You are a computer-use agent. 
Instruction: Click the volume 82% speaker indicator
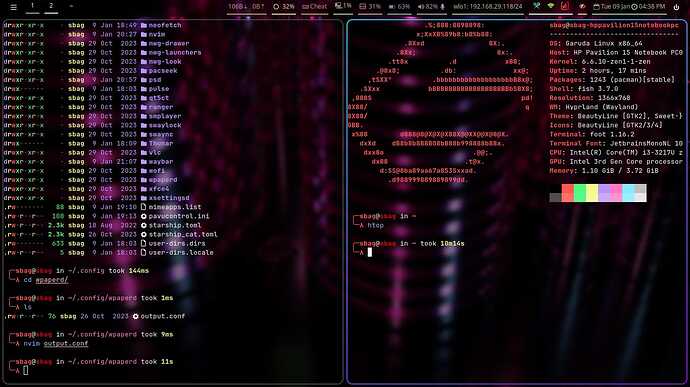click(427, 7)
